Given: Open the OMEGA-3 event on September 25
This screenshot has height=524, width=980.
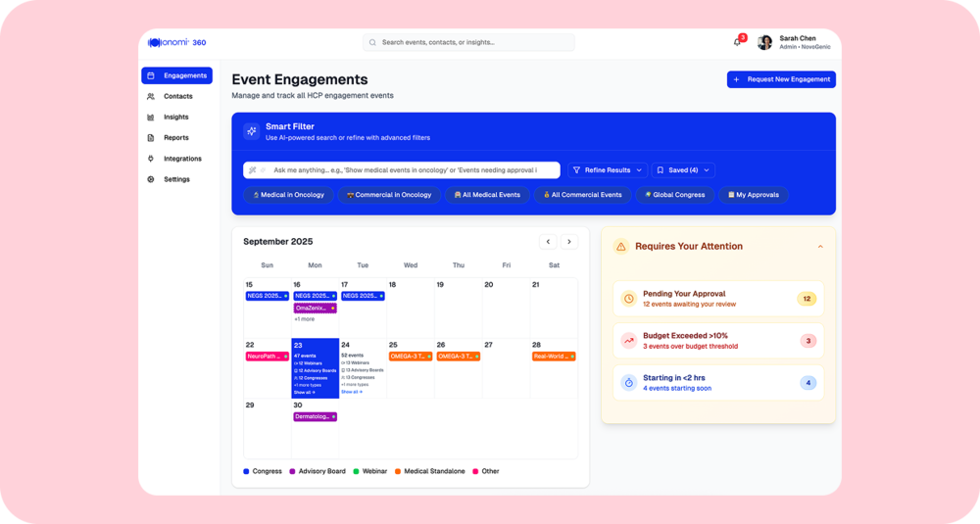Looking at the screenshot, I should (411, 357).
